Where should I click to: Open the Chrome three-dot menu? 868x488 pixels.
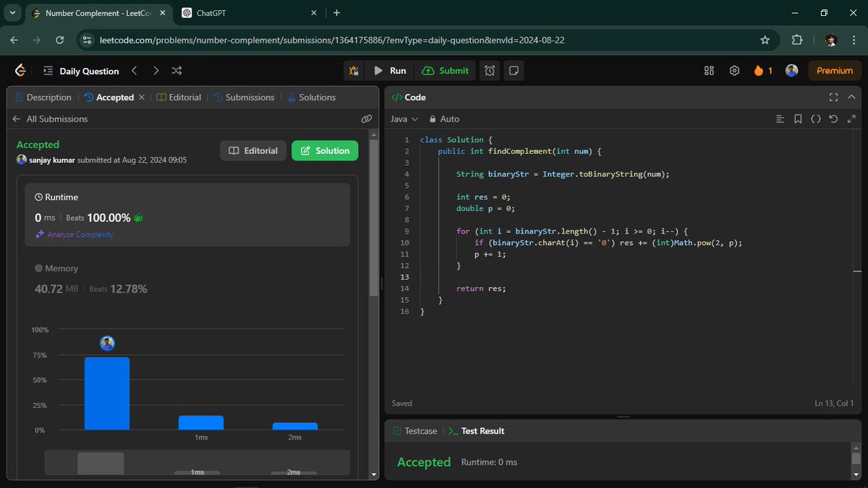(x=854, y=40)
